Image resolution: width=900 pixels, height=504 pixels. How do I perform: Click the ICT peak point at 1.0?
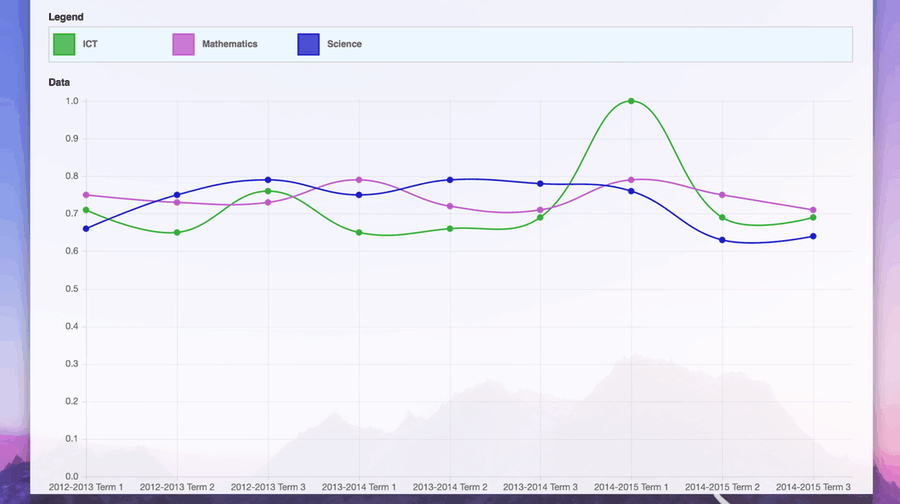coord(631,101)
